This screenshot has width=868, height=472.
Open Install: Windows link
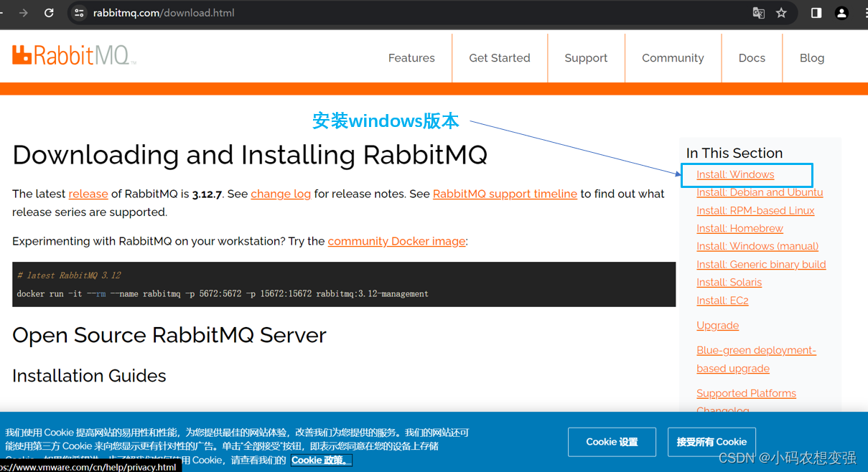[735, 174]
